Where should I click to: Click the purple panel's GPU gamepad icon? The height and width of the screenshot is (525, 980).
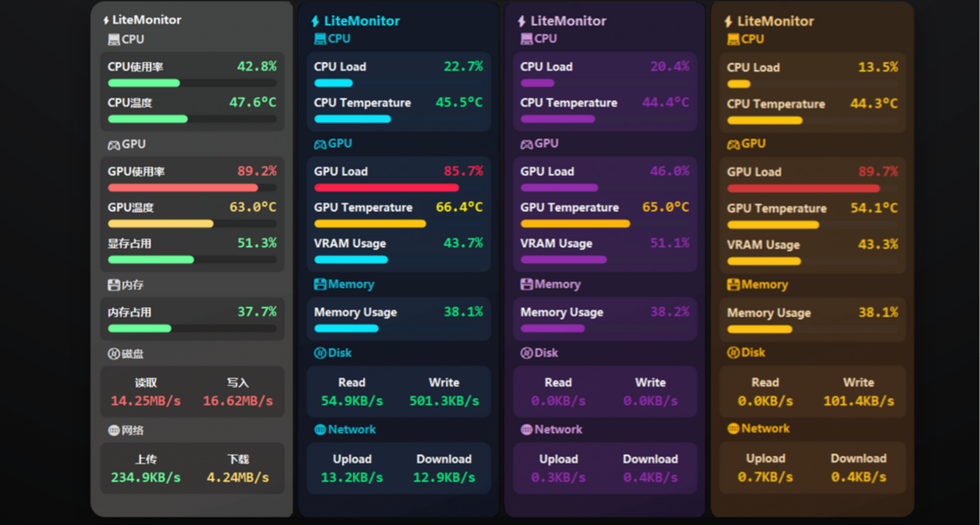[526, 144]
